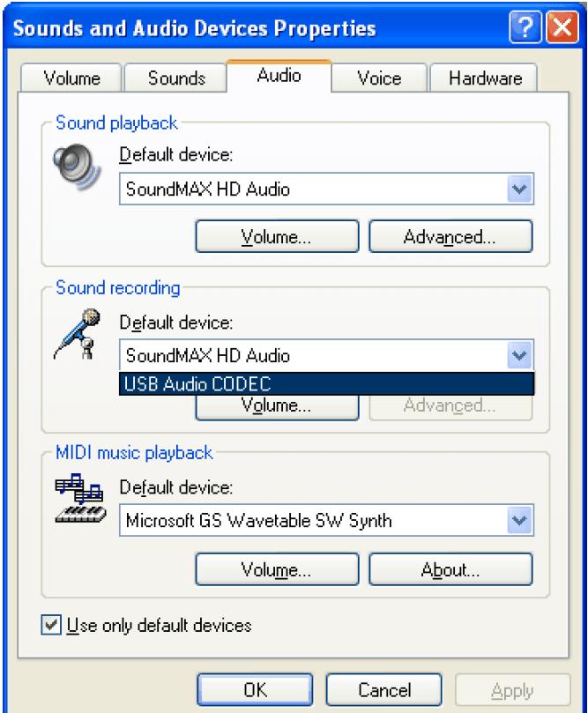
Task: Go to the Hardware tab
Action: pos(485,78)
